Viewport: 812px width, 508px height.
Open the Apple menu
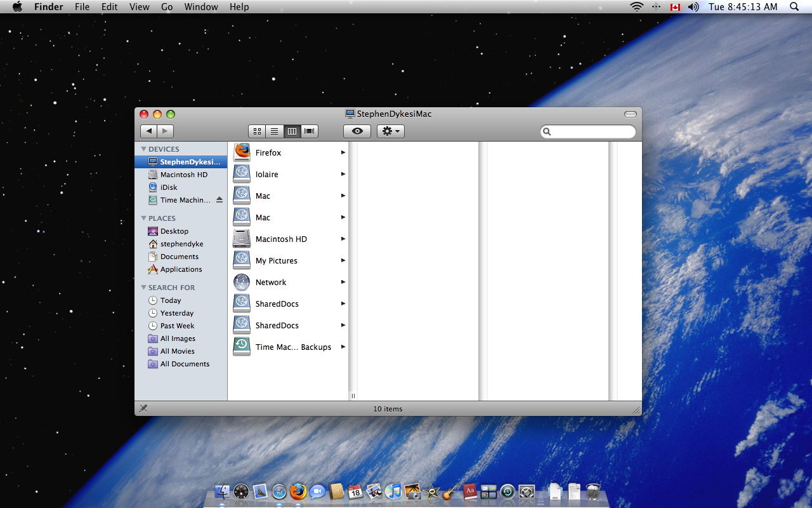pyautogui.click(x=17, y=7)
